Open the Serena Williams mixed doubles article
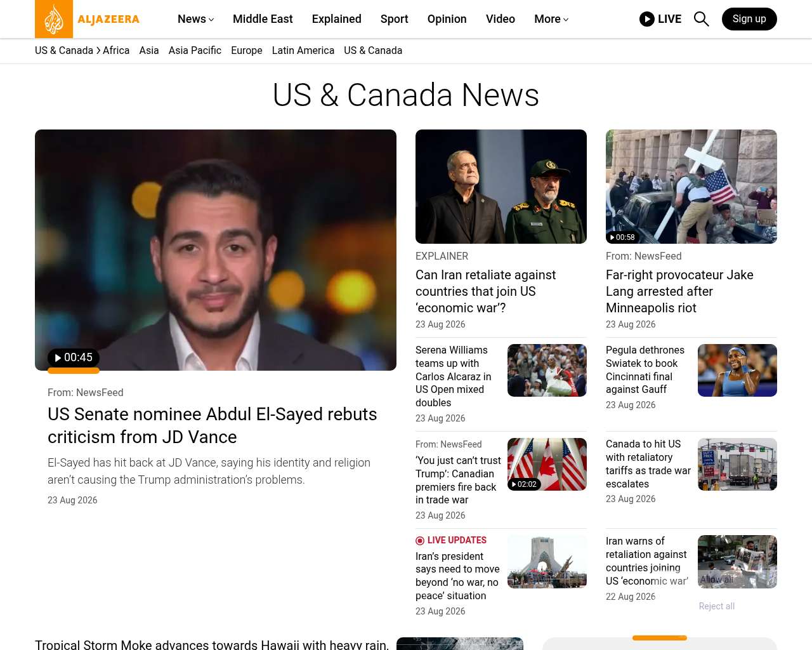812x650 pixels. [x=454, y=376]
